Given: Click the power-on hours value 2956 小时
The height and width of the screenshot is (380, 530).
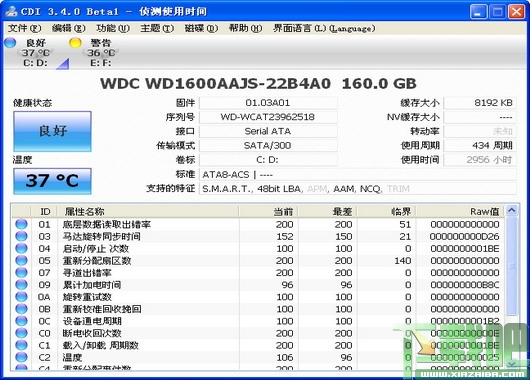Looking at the screenshot, I should 480,160.
